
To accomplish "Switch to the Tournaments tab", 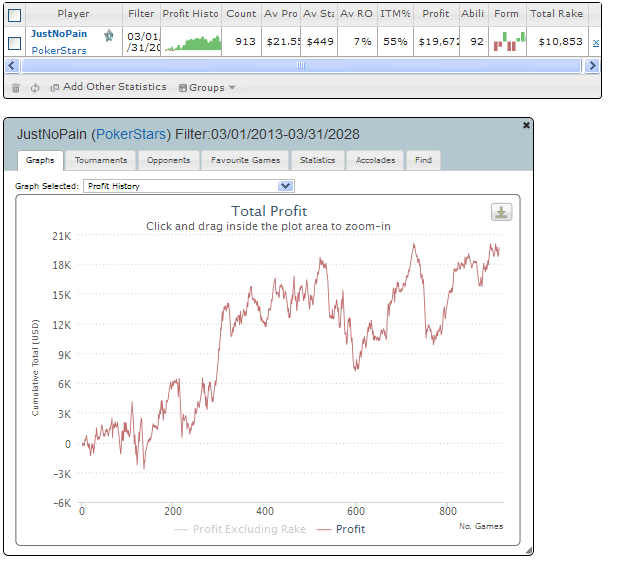I will tap(101, 160).
